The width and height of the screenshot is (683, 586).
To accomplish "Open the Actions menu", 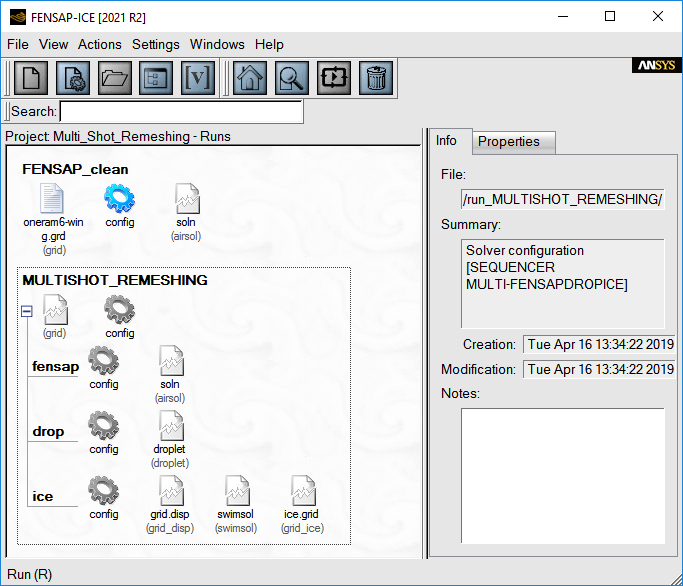I will (x=99, y=44).
